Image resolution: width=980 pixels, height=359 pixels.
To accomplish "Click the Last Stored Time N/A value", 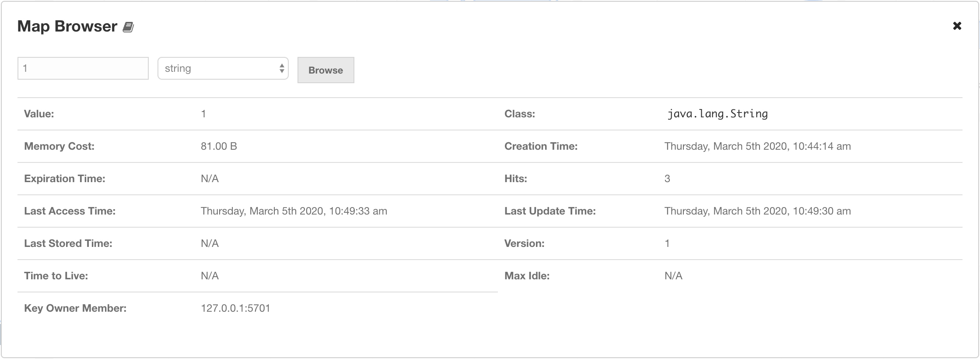I will 210,243.
